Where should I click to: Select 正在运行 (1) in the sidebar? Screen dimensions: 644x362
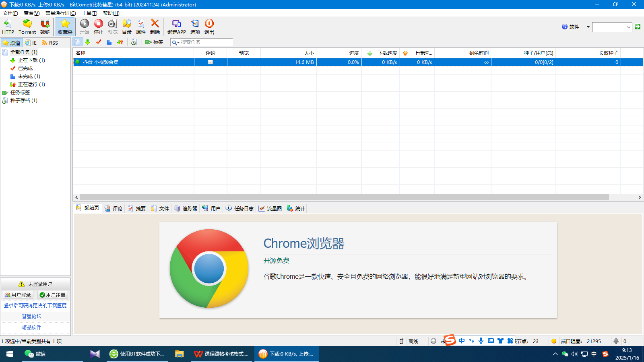pos(31,84)
